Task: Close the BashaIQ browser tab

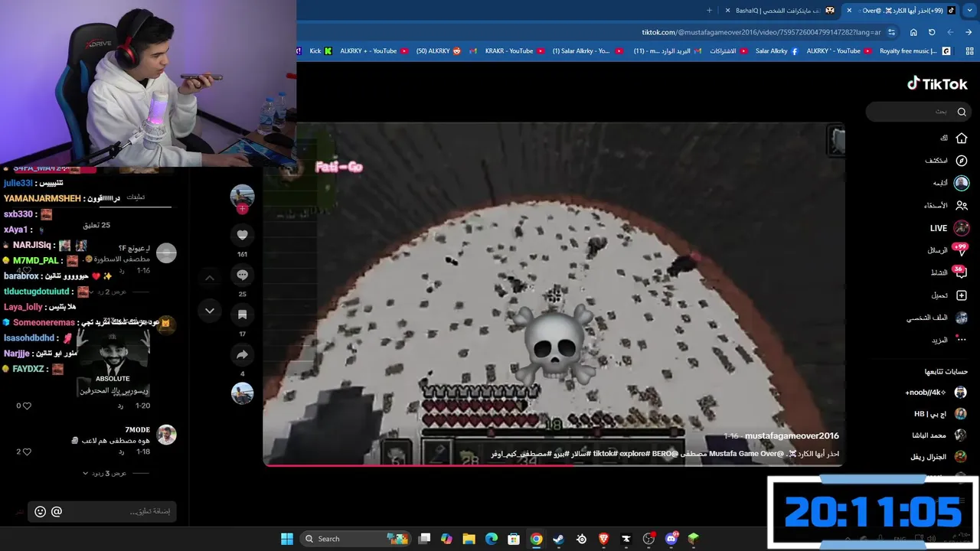Action: [x=727, y=11]
